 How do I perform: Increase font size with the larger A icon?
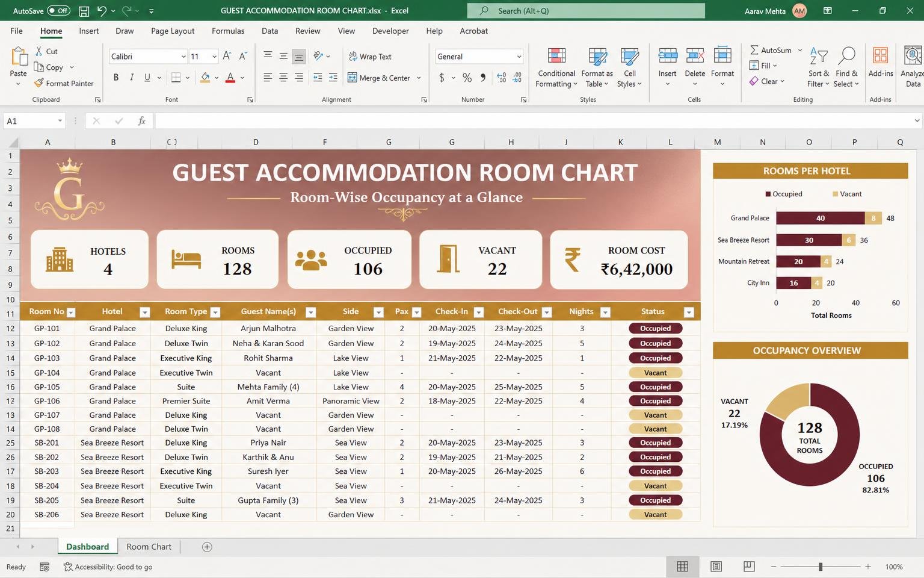click(227, 56)
